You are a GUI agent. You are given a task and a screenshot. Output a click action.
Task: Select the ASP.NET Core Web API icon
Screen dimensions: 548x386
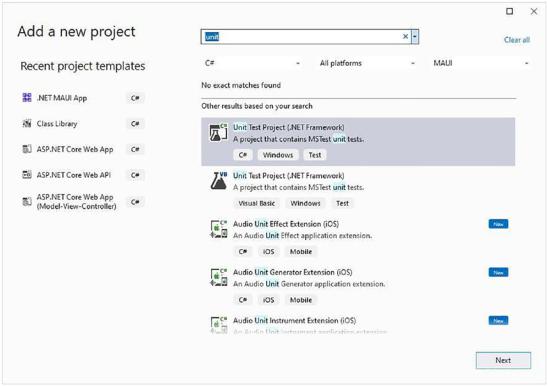(27, 174)
